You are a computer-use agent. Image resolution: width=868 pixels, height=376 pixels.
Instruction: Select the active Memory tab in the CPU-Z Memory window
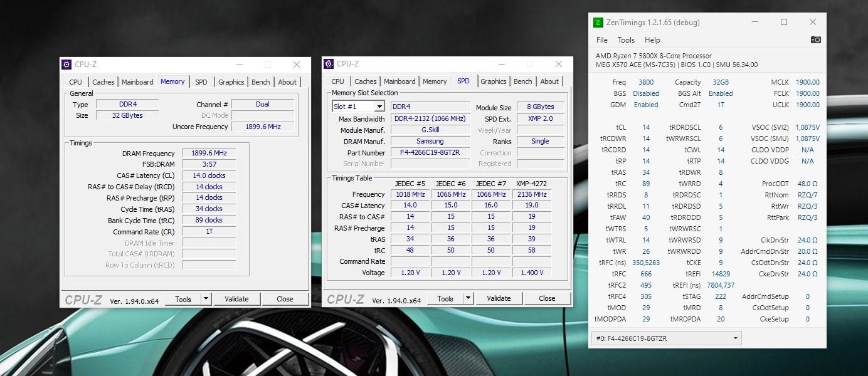tap(172, 81)
